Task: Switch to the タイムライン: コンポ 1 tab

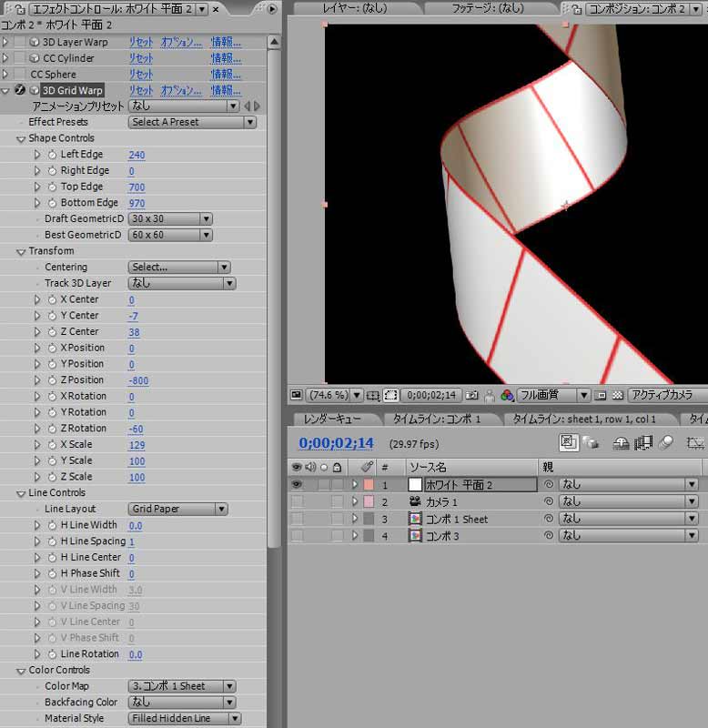Action: coord(437,420)
